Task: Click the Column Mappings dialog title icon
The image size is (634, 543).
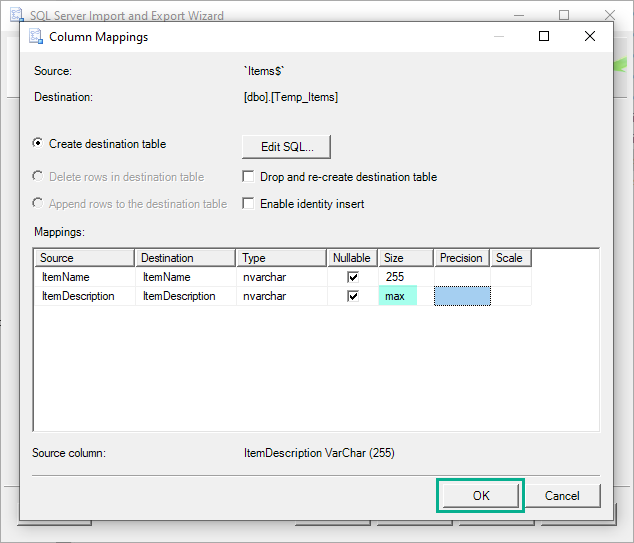Action: pyautogui.click(x=35, y=37)
